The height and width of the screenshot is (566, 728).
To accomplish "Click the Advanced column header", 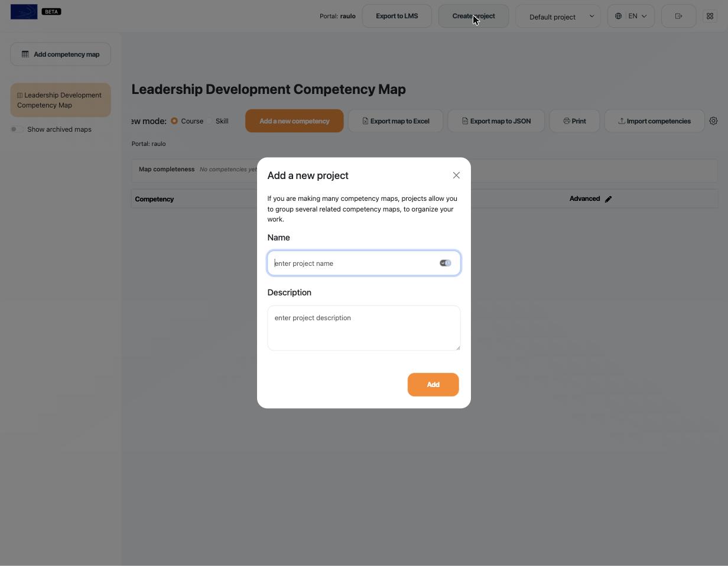I will click(585, 199).
